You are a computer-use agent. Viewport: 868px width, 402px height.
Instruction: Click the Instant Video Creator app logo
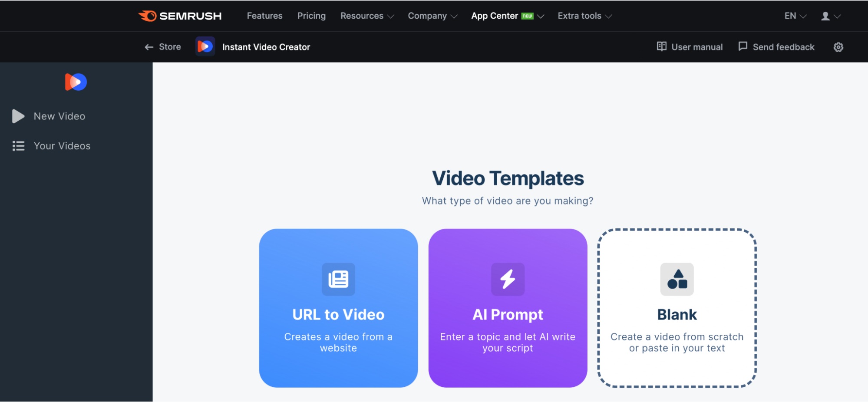point(205,46)
